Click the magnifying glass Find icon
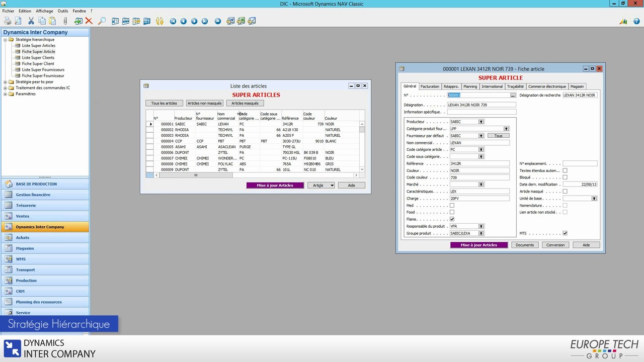This screenshot has height=362, width=644. 102,21
